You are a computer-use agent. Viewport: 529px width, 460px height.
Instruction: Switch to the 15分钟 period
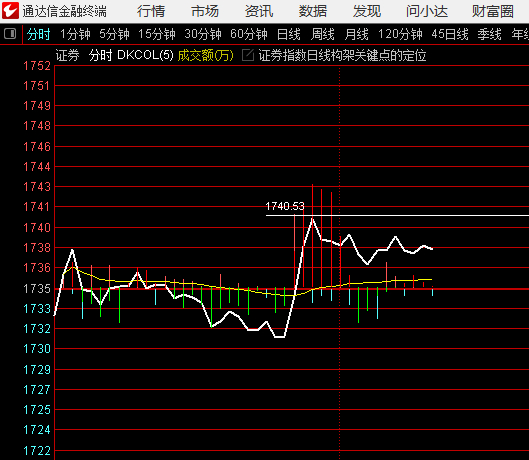click(157, 34)
